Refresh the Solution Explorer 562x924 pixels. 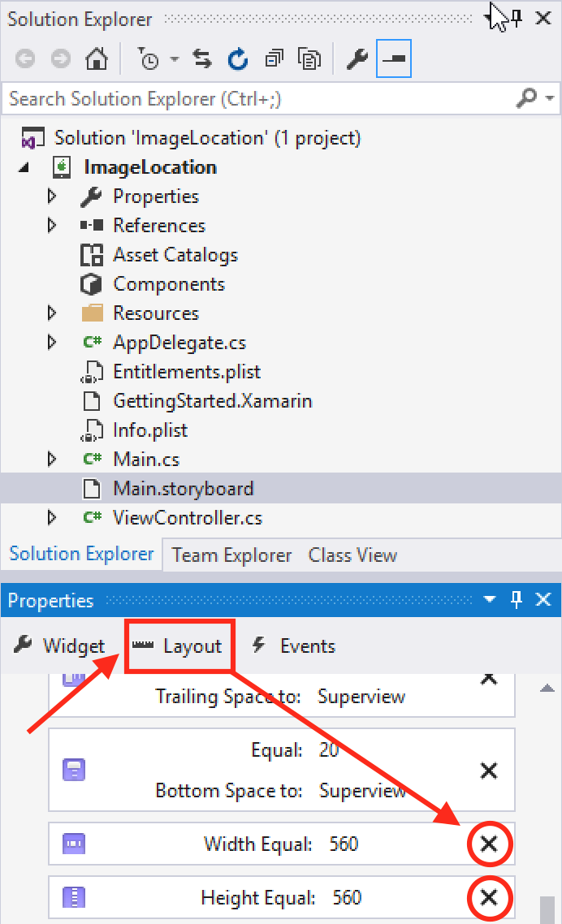pos(238,59)
